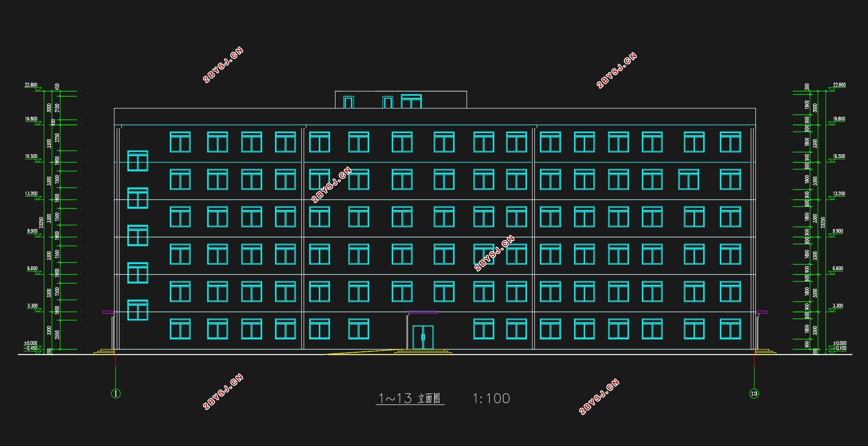Pick the right-side 13.200 elevation label
Screen dimensions: 868x446
pyautogui.click(x=839, y=193)
